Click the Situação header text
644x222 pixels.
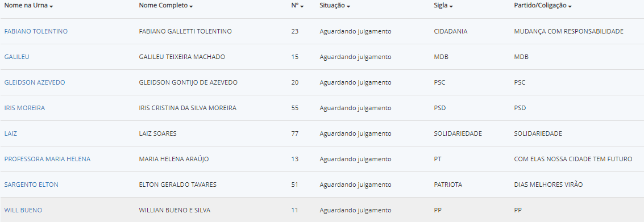coord(333,6)
